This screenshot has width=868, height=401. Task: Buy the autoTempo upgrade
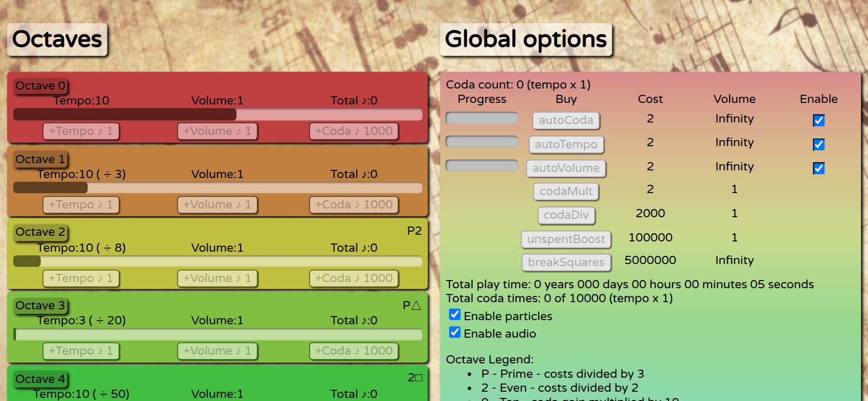(566, 145)
